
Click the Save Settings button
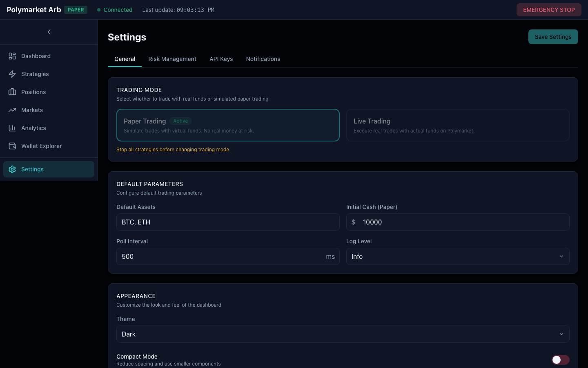(x=553, y=37)
